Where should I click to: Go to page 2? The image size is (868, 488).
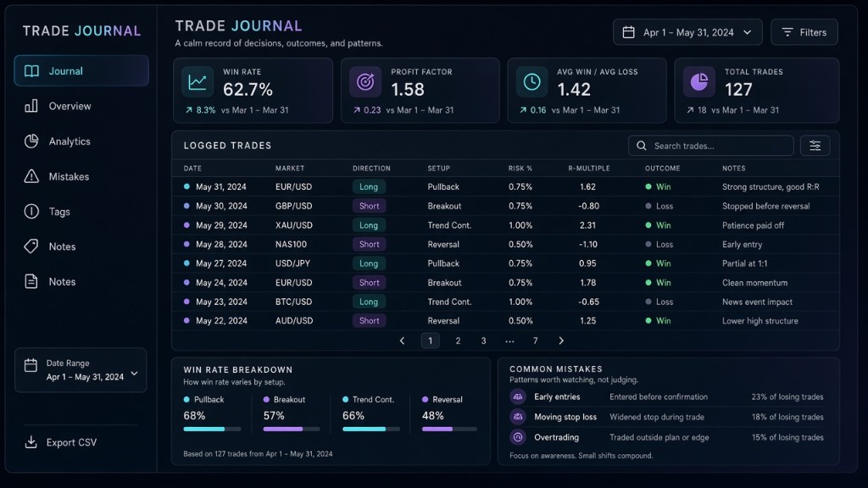click(x=458, y=341)
